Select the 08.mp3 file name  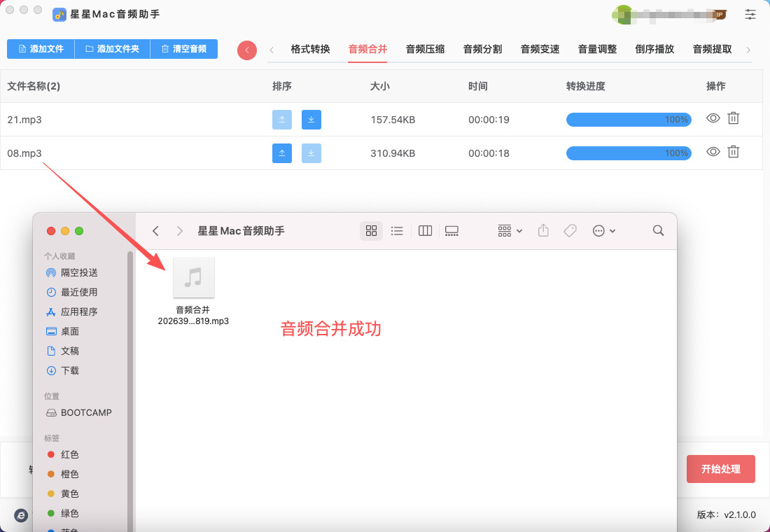[24, 153]
